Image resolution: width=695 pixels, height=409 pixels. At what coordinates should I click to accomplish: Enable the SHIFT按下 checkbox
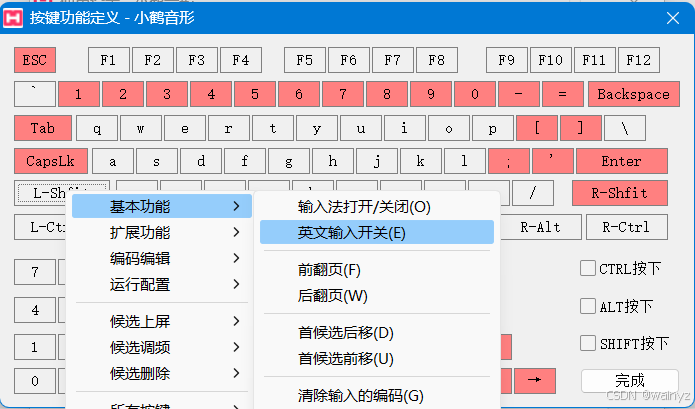(x=588, y=343)
